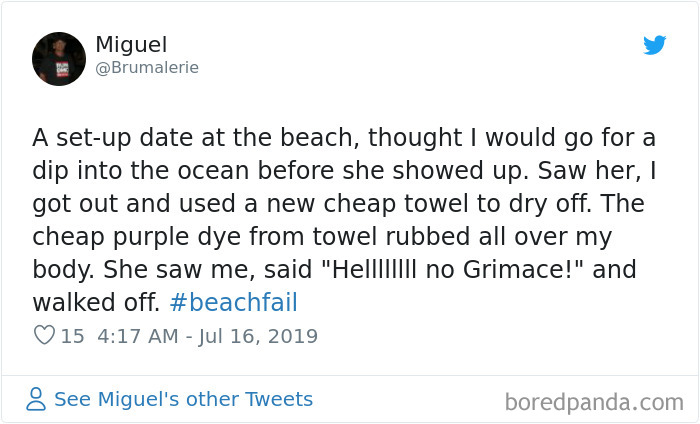
Task: See Miguel's other Tweets
Action: pos(183,400)
